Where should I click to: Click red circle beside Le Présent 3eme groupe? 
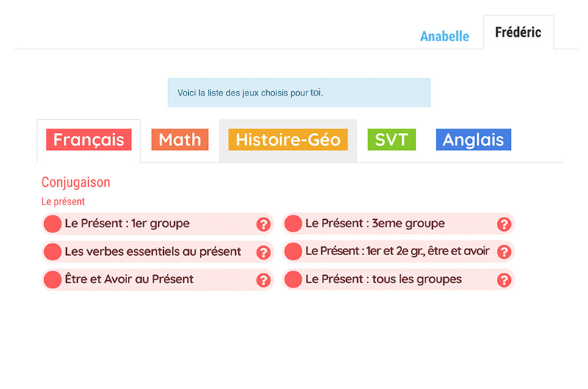click(x=293, y=224)
